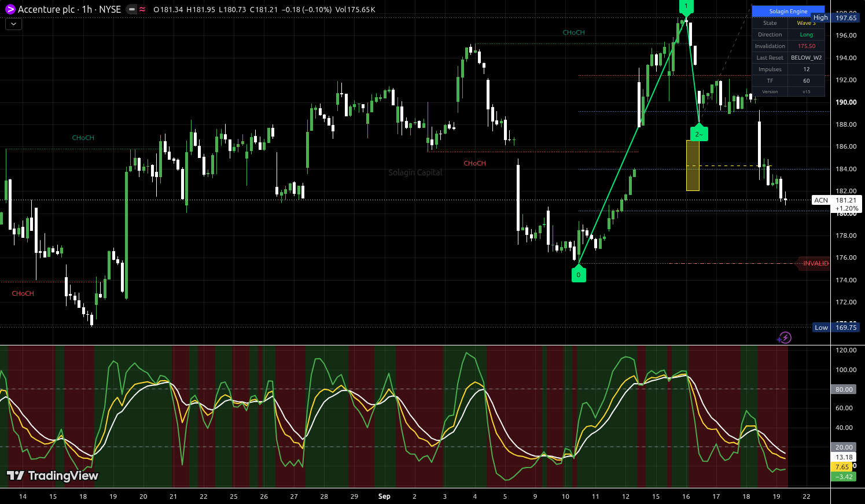Click the Sep label on time axis
Viewport: 865px width, 504px height.
click(x=384, y=496)
